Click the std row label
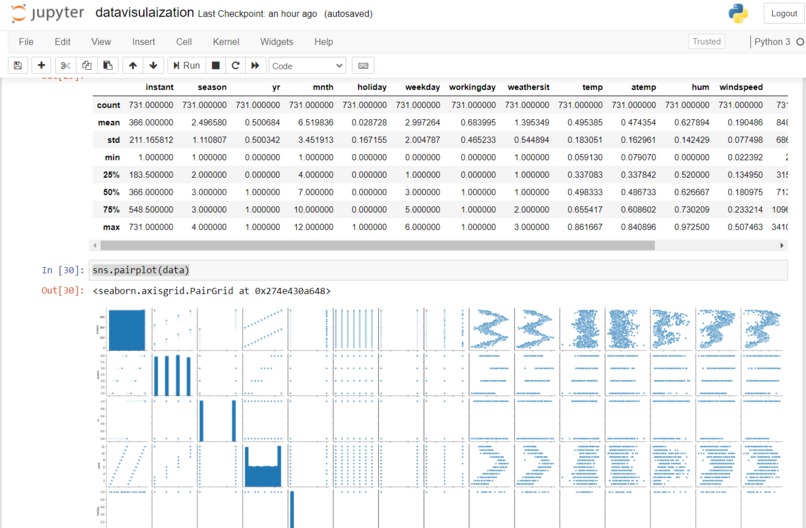This screenshot has width=806, height=528. [x=114, y=140]
